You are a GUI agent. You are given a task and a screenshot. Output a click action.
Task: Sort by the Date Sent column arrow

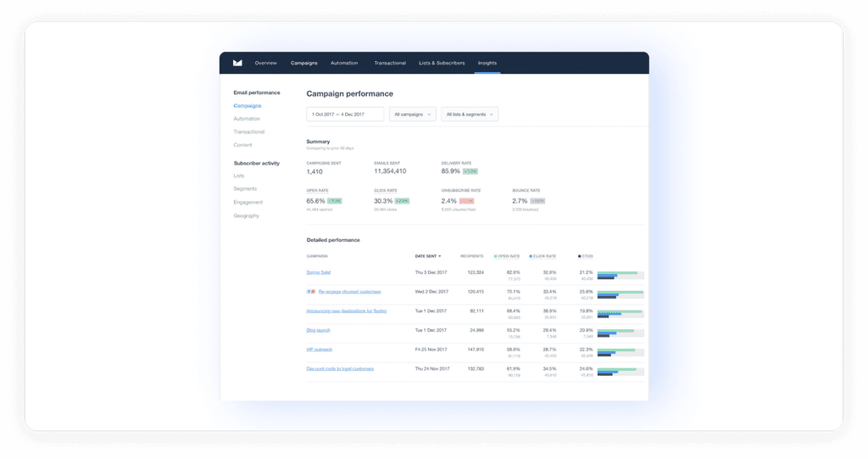tap(440, 256)
